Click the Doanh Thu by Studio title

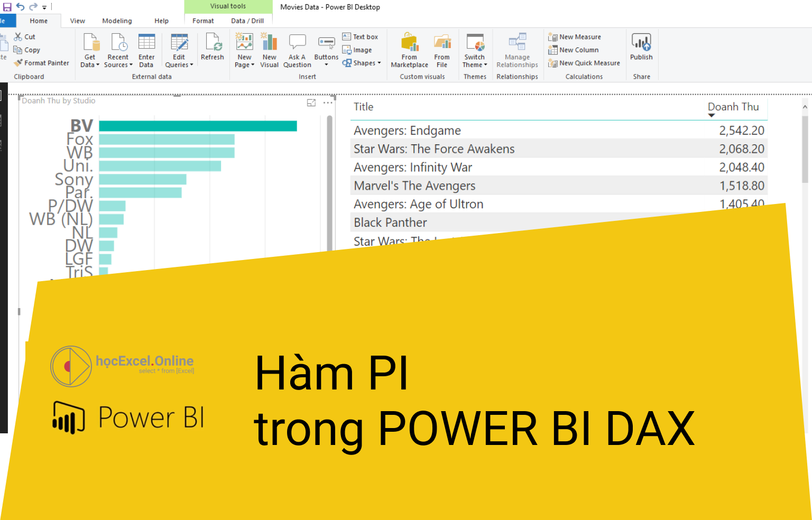pyautogui.click(x=59, y=100)
